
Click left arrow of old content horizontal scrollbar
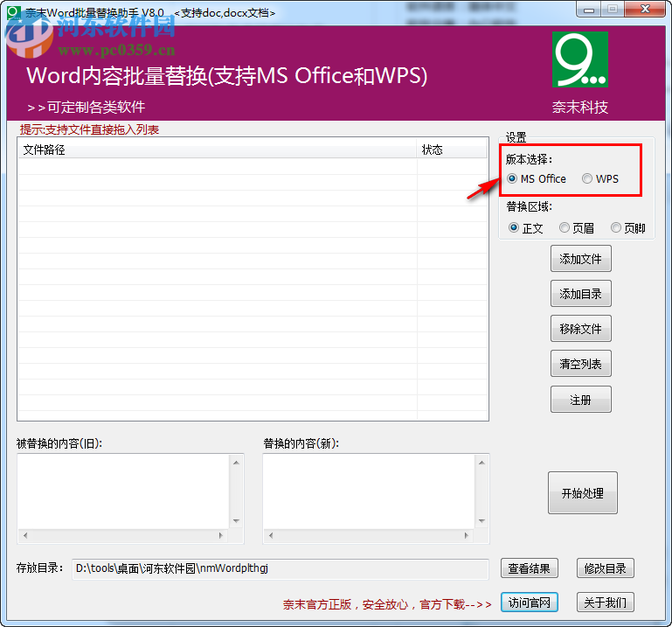pyautogui.click(x=25, y=535)
